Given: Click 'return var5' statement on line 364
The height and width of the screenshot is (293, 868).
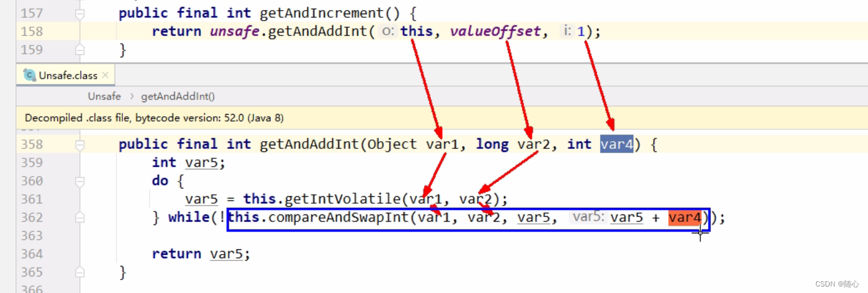Looking at the screenshot, I should pyautogui.click(x=201, y=254).
